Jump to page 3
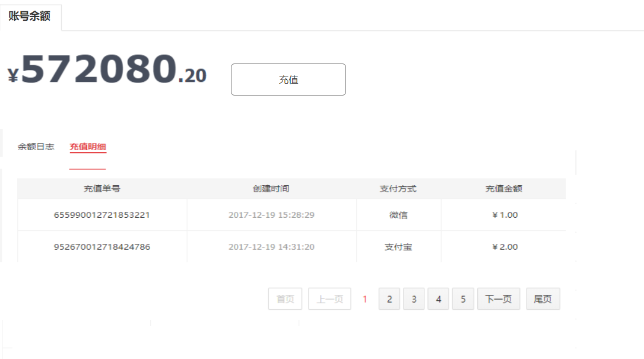The width and height of the screenshot is (644, 359). pyautogui.click(x=414, y=298)
